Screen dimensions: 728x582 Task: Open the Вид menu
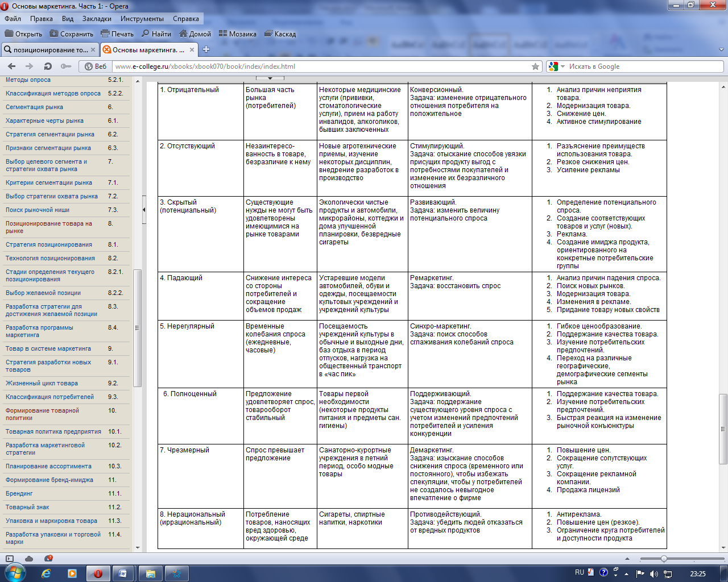(68, 19)
